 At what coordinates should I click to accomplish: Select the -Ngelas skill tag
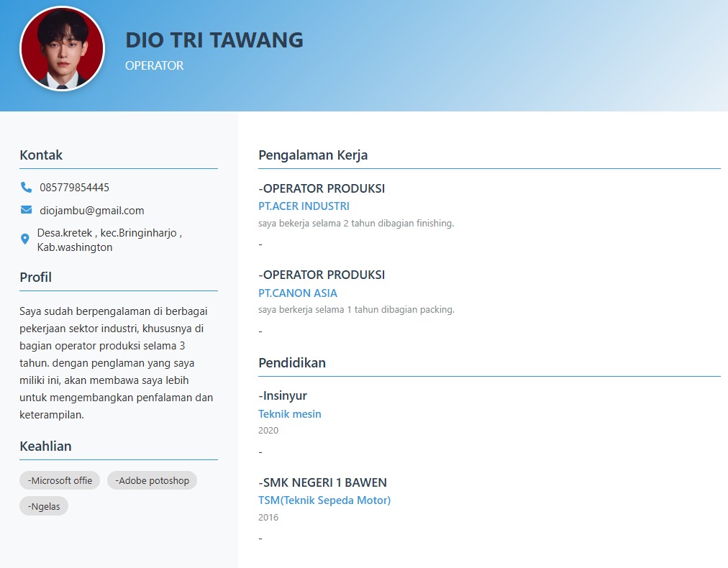click(x=43, y=505)
